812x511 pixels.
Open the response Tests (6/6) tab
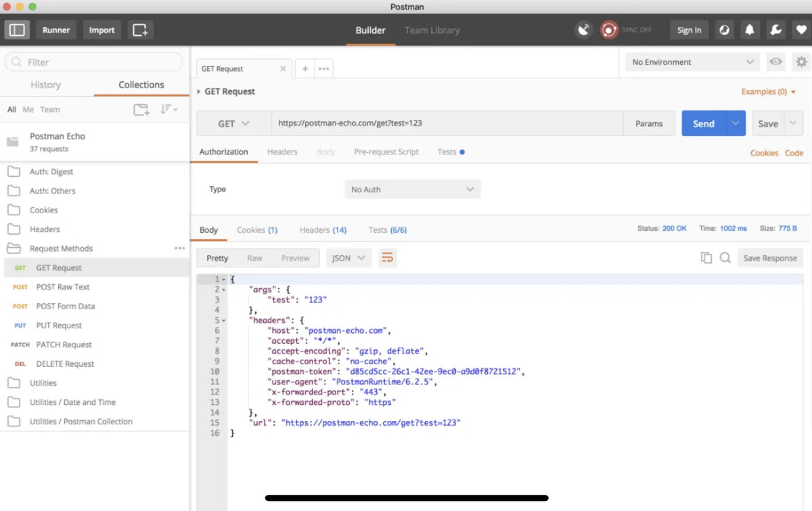click(388, 229)
